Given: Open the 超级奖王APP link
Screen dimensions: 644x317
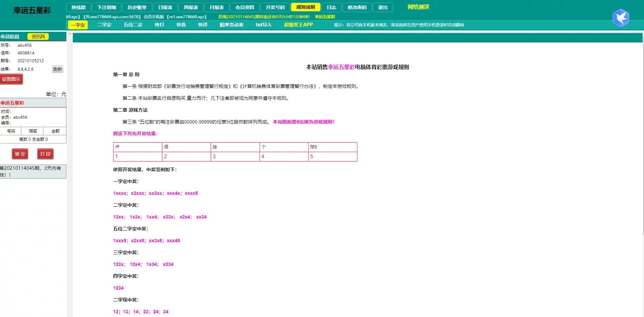Looking at the screenshot, I should coord(298,25).
